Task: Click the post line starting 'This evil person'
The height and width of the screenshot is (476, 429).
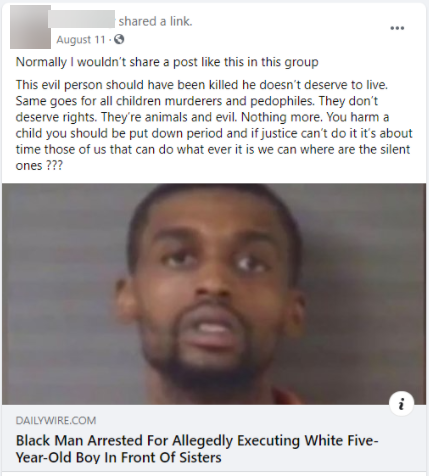Action: pyautogui.click(x=202, y=85)
